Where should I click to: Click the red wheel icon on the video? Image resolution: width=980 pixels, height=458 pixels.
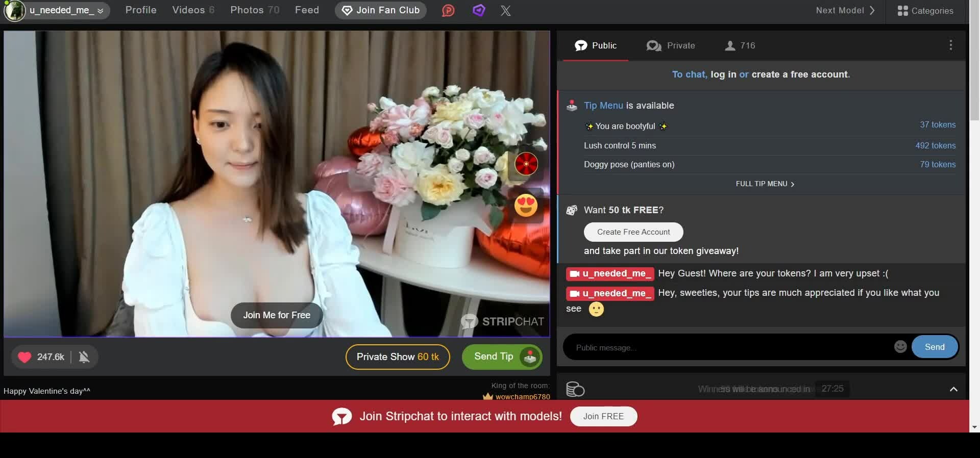(x=526, y=164)
